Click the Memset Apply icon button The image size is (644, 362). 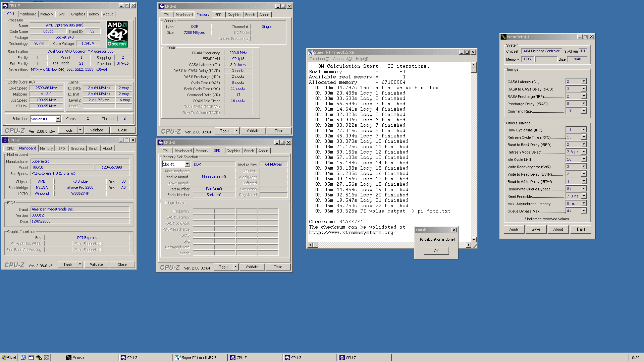point(514,229)
